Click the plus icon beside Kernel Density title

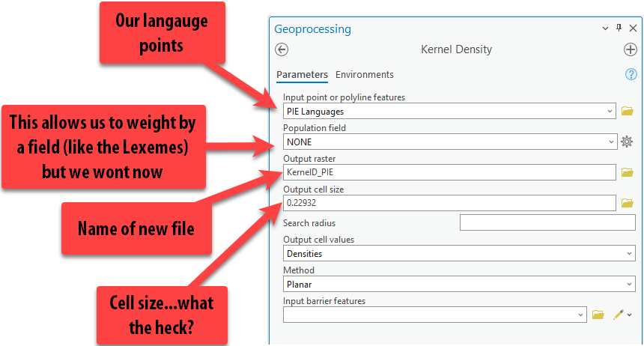coord(630,50)
